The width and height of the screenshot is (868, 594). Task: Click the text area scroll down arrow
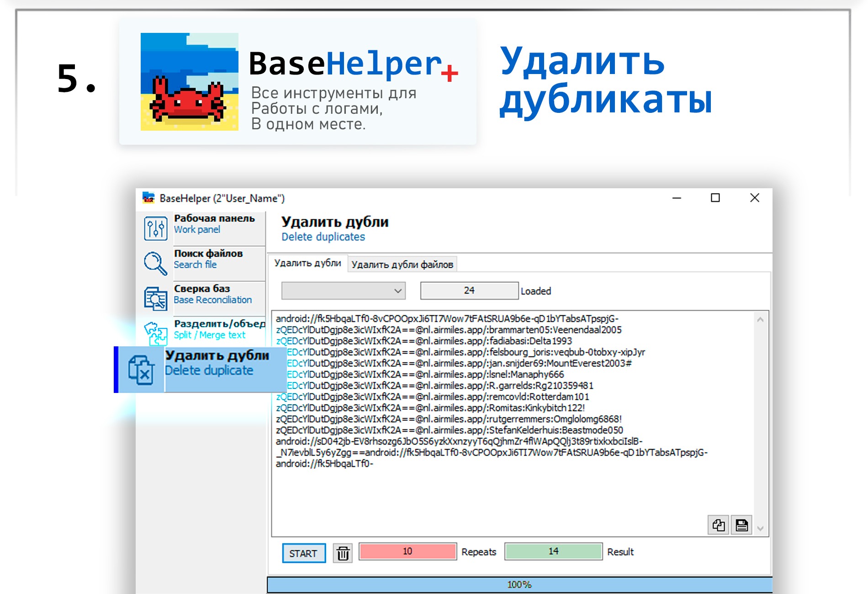[760, 529]
